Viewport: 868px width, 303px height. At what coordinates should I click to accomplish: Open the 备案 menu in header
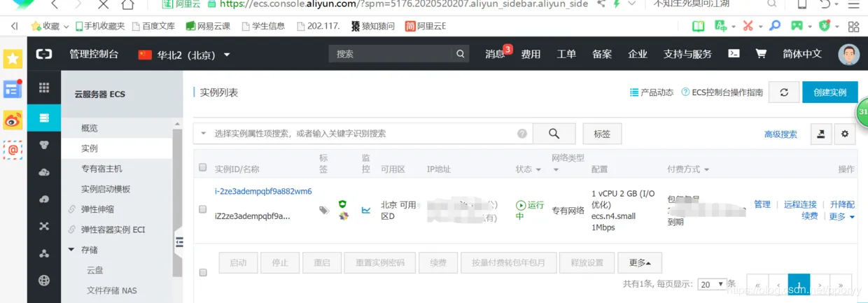pyautogui.click(x=602, y=54)
